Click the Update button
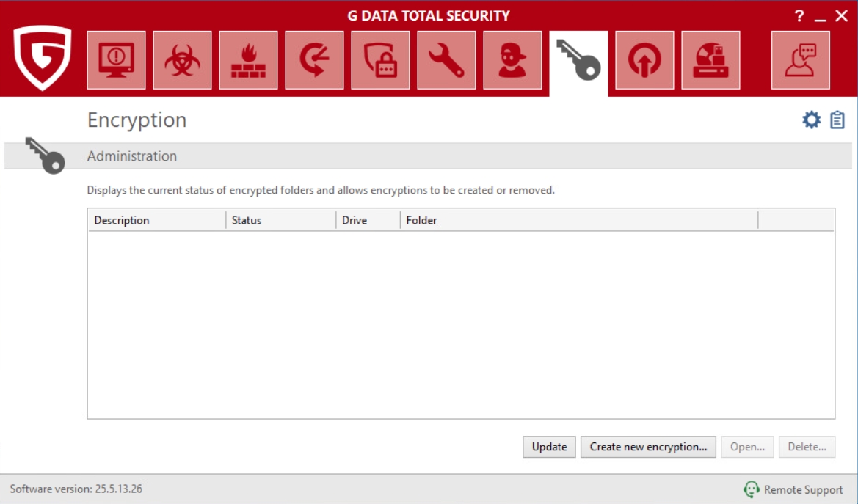This screenshot has height=504, width=858. [549, 447]
